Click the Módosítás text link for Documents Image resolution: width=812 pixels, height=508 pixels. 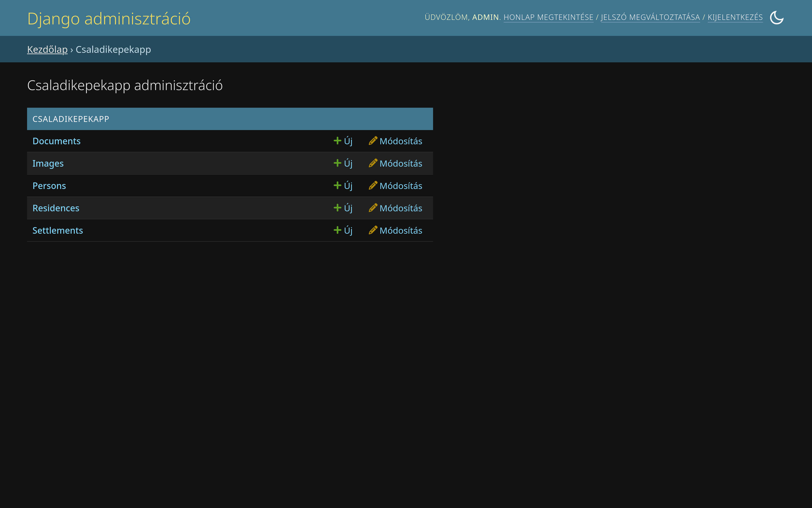pyautogui.click(x=401, y=141)
